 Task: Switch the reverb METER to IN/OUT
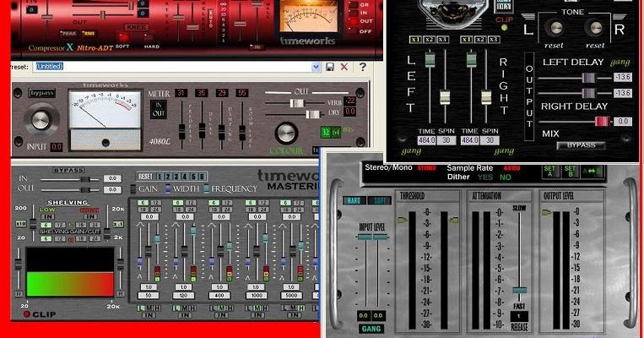point(158,109)
